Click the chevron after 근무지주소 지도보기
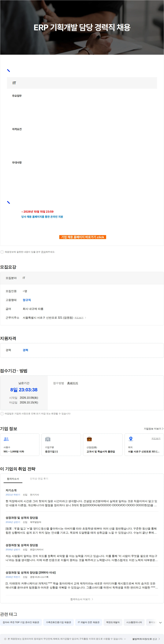The height and width of the screenshot is (644, 164). (86, 318)
